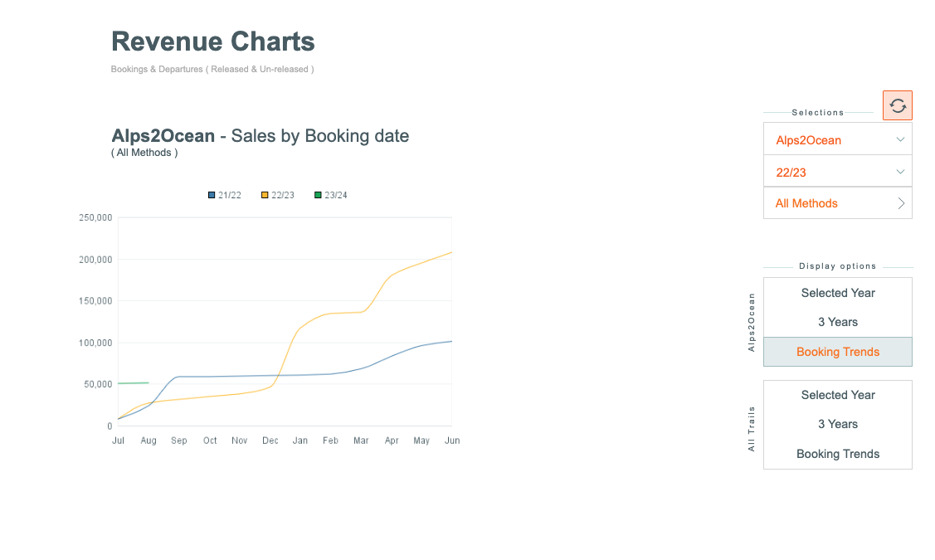935x560 pixels.
Task: Click the blue 21/22 legend swatch
Action: pos(212,196)
